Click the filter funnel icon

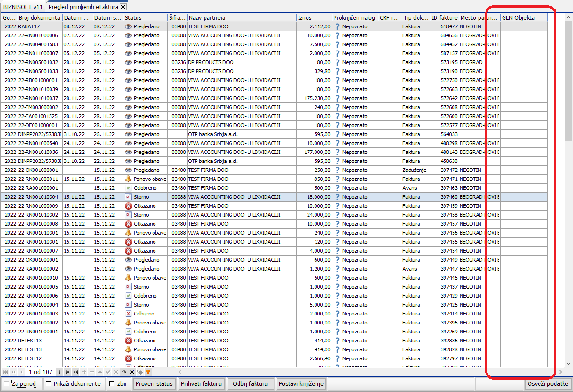pyautogui.click(x=148, y=372)
